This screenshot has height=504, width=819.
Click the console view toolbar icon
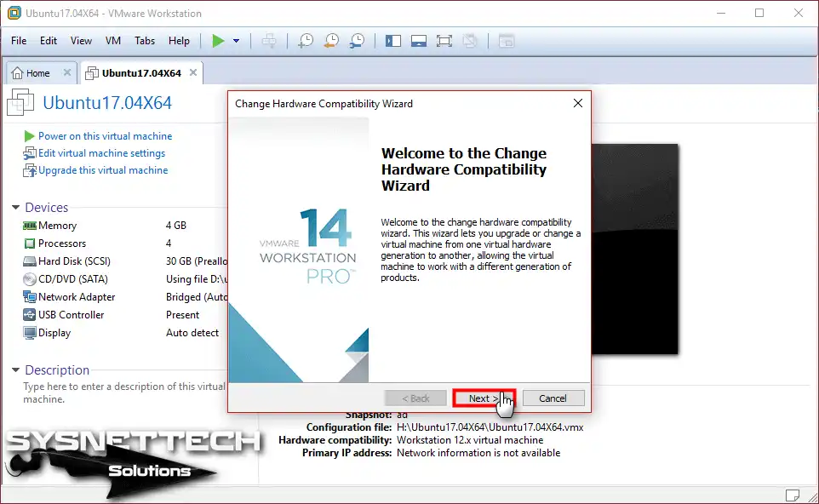507,41
